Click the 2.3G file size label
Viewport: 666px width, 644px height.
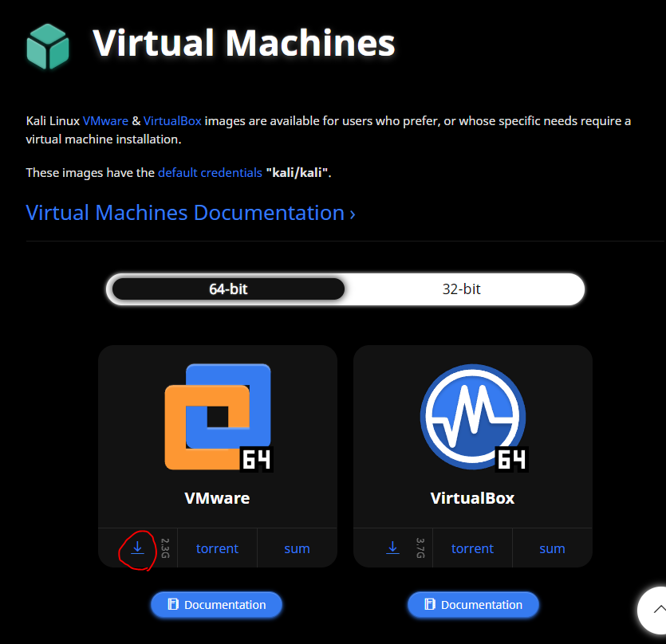point(165,548)
